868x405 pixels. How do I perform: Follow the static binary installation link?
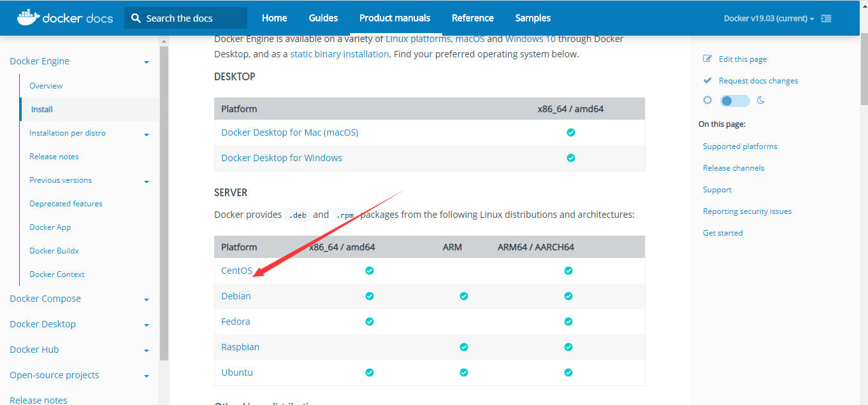pos(340,54)
